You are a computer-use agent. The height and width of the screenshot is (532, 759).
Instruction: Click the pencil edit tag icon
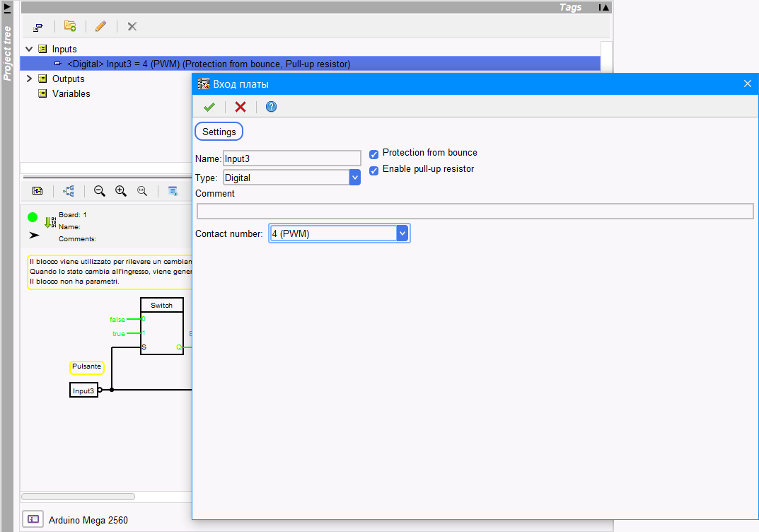pos(100,26)
